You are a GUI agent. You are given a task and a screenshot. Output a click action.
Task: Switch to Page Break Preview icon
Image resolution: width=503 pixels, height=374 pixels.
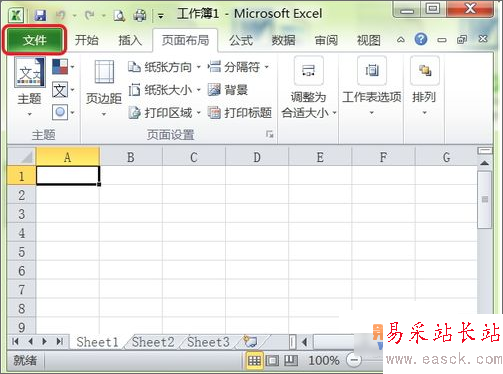tap(291, 360)
